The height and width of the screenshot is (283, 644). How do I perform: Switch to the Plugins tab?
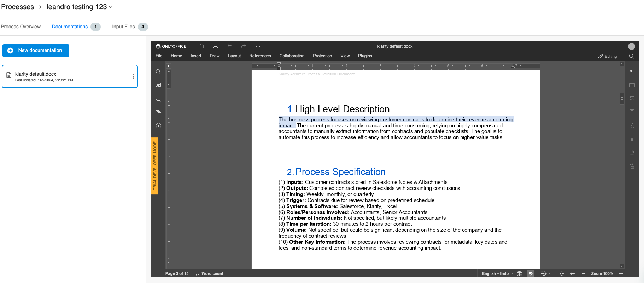tap(365, 56)
